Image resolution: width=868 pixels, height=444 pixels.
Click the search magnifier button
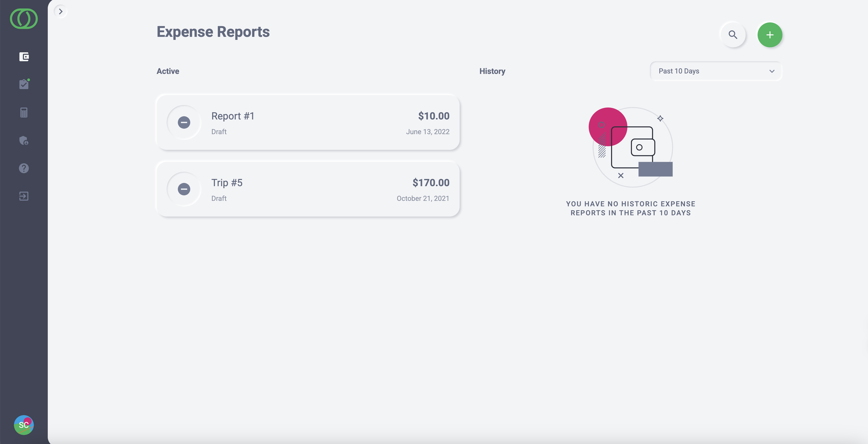pyautogui.click(x=733, y=35)
